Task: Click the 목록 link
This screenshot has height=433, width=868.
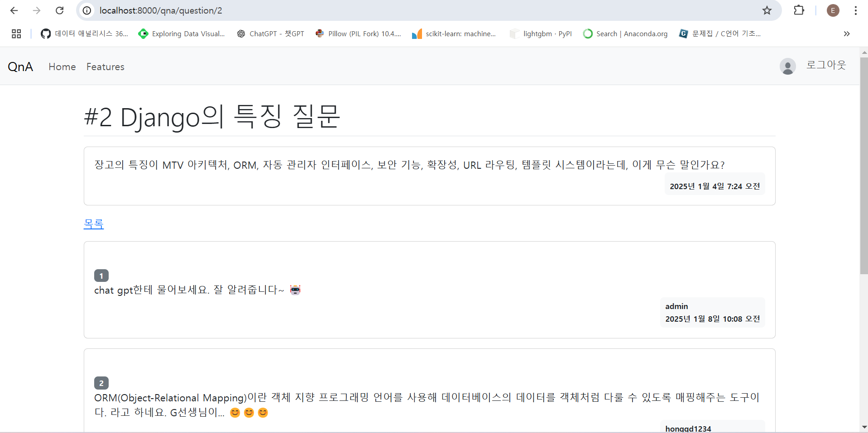Action: [94, 224]
